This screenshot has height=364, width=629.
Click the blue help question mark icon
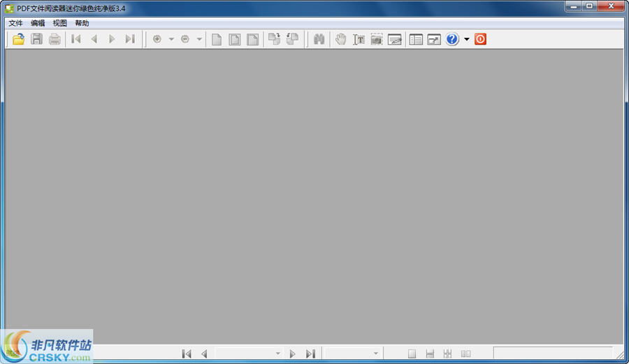(452, 39)
